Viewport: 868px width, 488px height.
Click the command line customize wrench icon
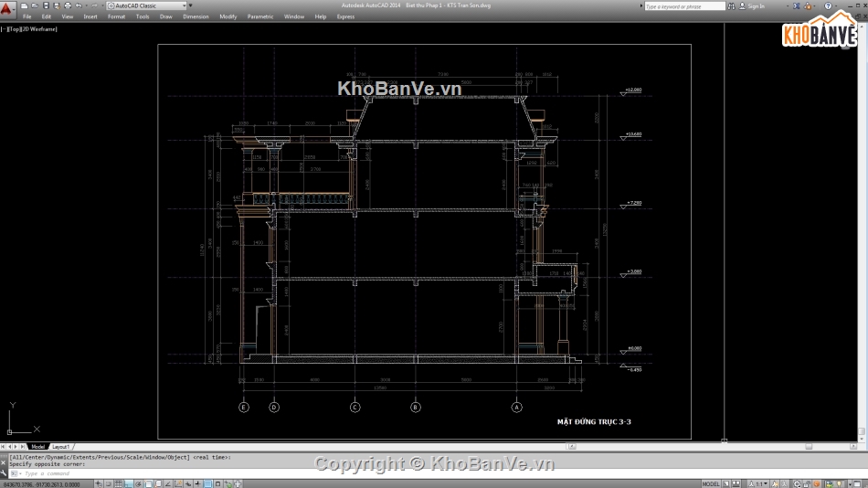tap(4, 472)
